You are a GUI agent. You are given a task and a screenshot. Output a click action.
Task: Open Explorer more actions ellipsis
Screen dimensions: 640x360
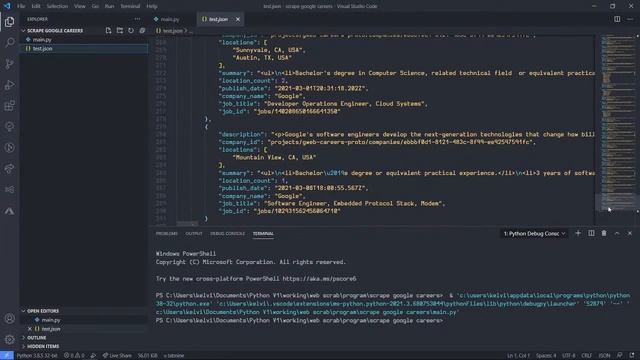click(137, 19)
